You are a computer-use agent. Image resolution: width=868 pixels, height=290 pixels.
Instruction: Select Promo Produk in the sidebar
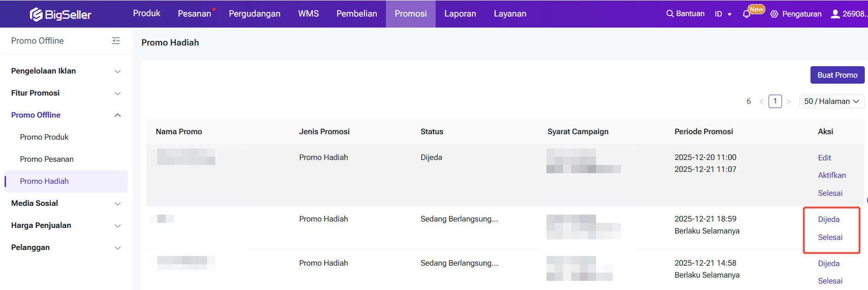[44, 137]
